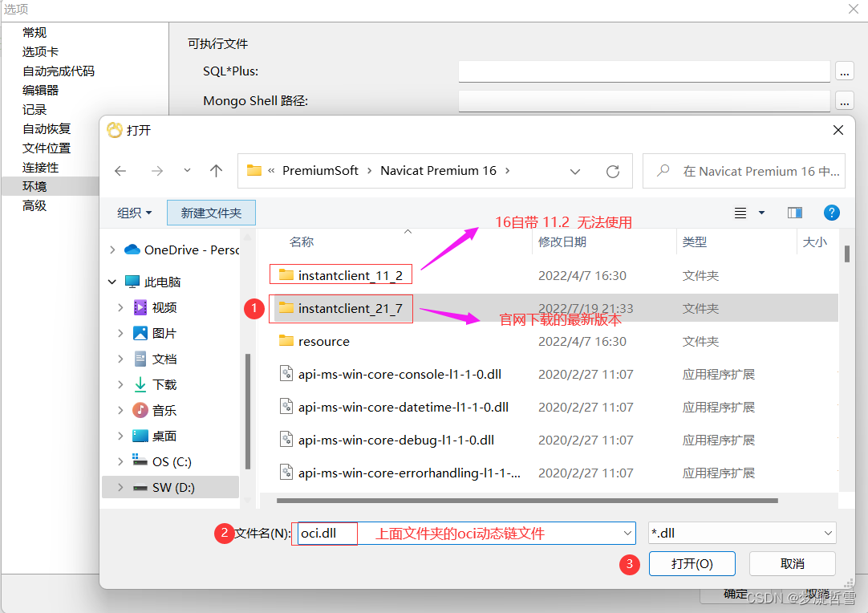Image resolution: width=868 pixels, height=613 pixels.
Task: Click the 新建文件夹 button
Action: click(211, 213)
